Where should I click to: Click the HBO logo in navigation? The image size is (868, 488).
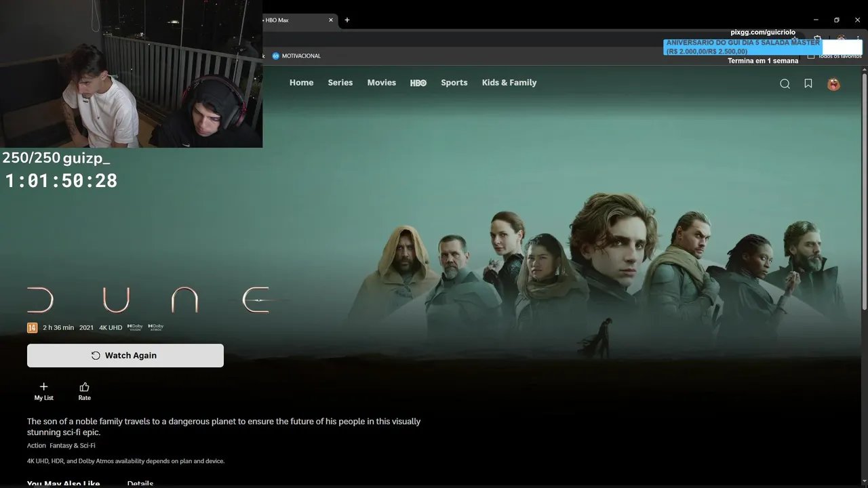point(418,83)
